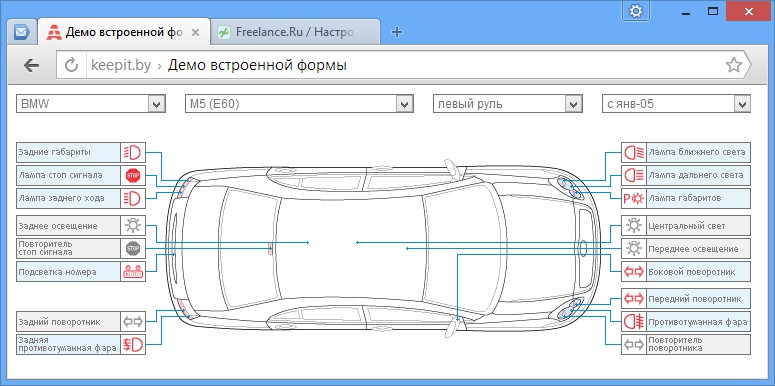Click the bulb icon for Переднее освещение
775x386 pixels.
tap(634, 248)
